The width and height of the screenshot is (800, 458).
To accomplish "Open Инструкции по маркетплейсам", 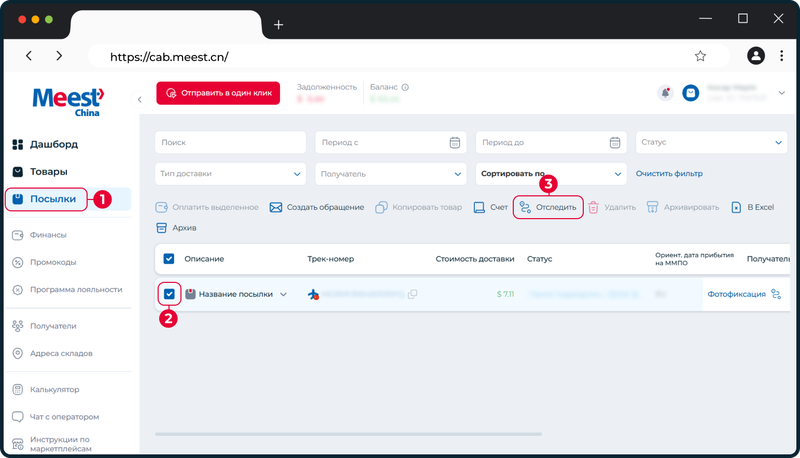I will point(52,444).
